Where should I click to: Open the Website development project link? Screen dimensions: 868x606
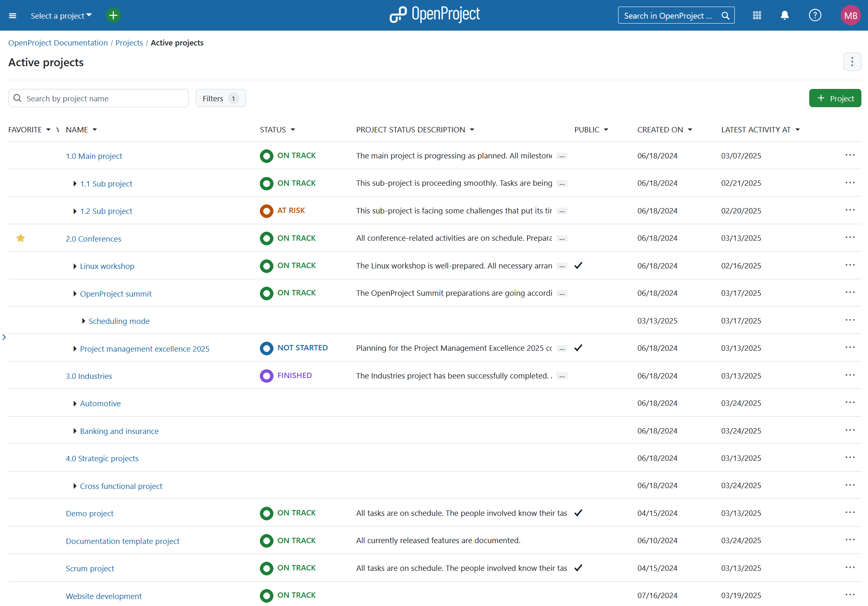coord(103,596)
